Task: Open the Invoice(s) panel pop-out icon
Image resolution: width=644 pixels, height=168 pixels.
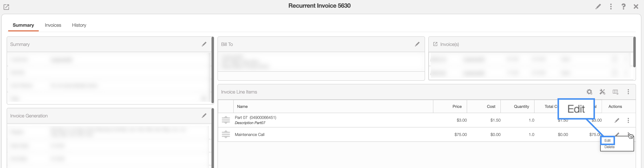Action: [435, 44]
